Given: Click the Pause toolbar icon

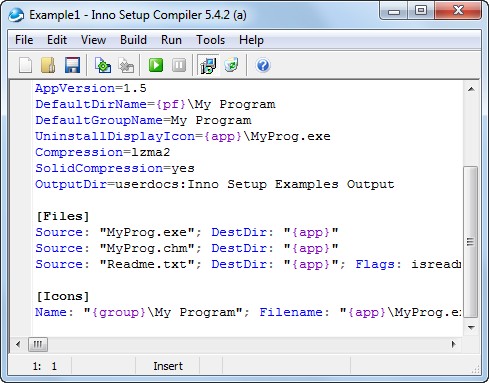Looking at the screenshot, I should 179,65.
